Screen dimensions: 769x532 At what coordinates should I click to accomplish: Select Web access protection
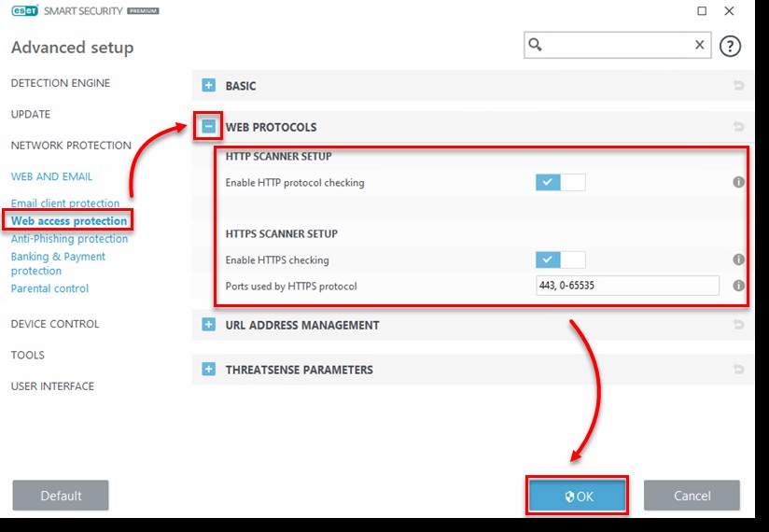pos(69,221)
